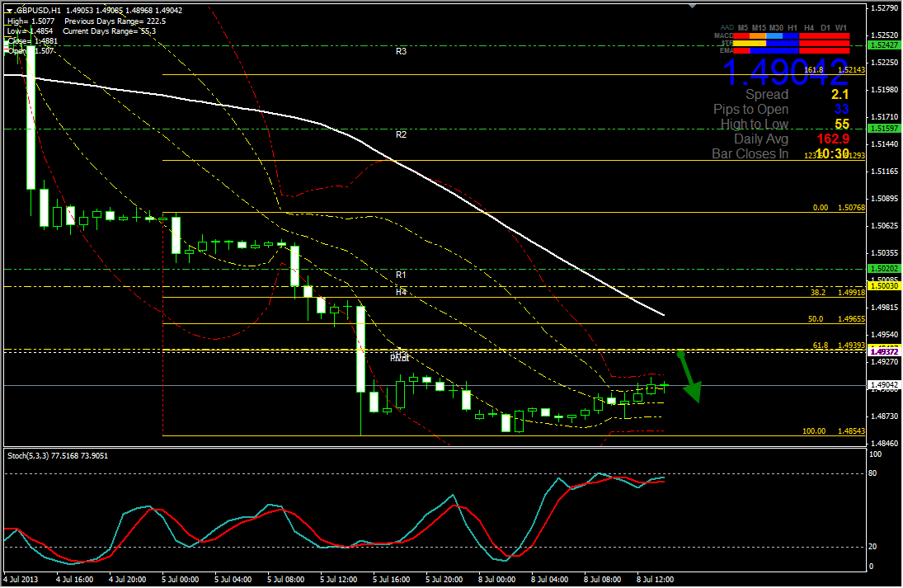Click the light-blue MACD M30 signal cell

tap(774, 35)
